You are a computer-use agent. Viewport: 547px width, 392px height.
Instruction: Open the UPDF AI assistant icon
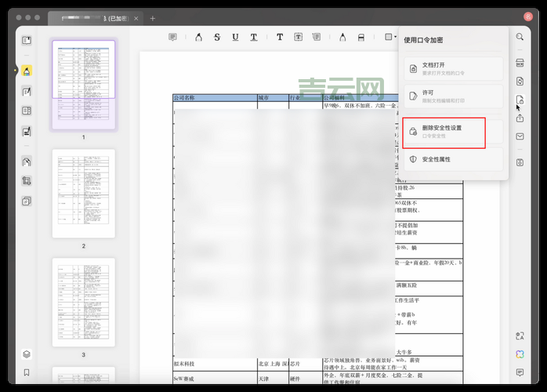(x=520, y=354)
